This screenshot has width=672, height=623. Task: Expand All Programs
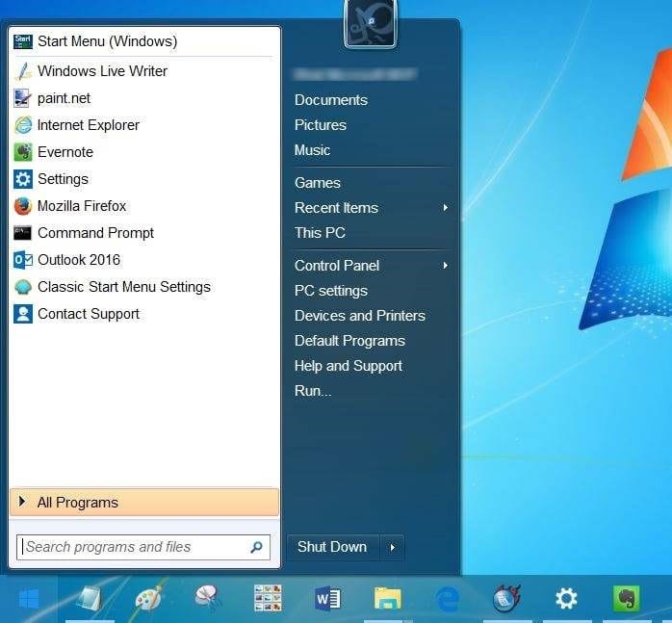click(x=144, y=502)
